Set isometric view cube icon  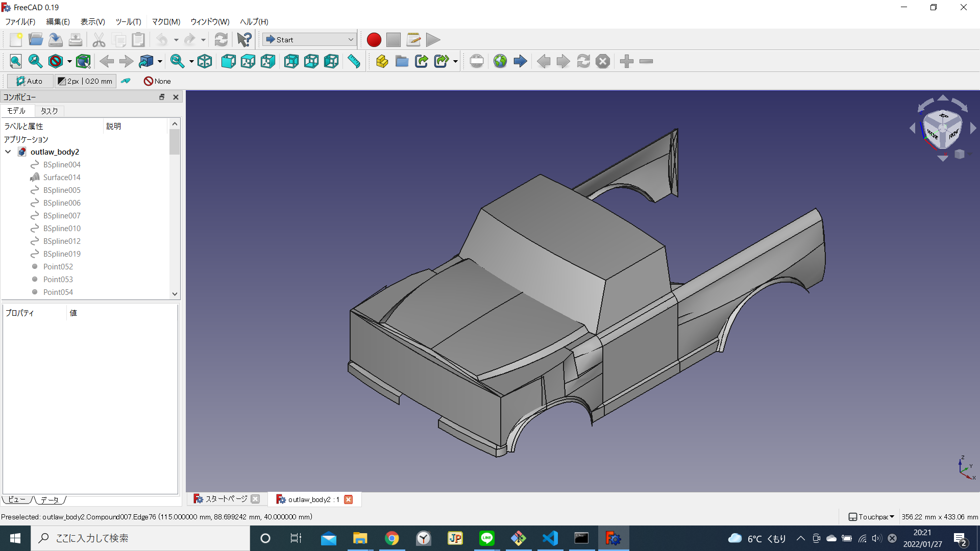tap(205, 61)
